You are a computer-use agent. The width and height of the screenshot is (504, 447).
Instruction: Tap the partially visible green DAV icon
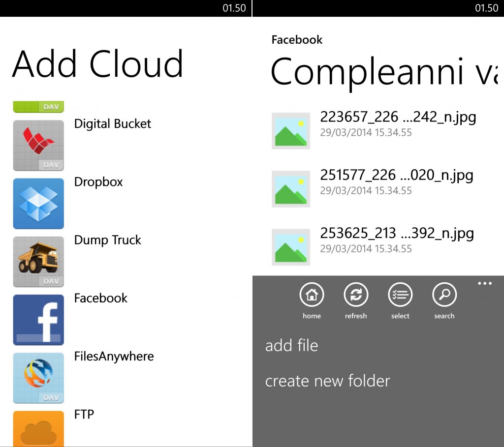[38, 107]
